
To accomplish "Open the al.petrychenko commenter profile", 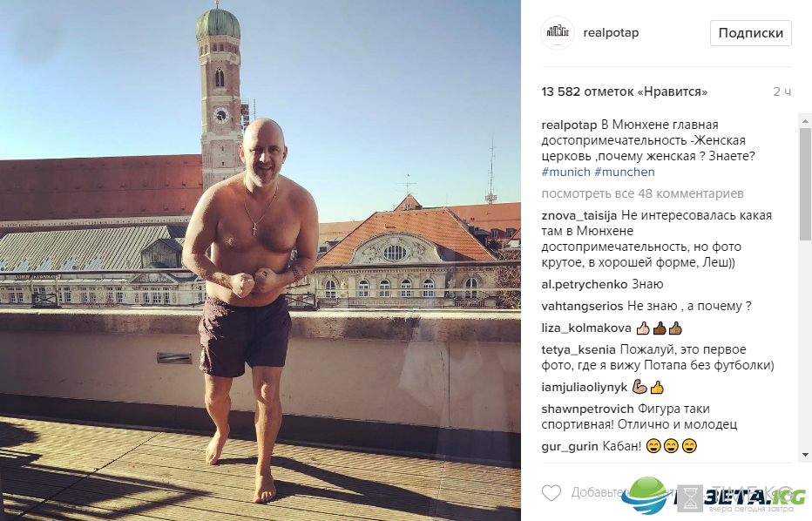I will (585, 284).
